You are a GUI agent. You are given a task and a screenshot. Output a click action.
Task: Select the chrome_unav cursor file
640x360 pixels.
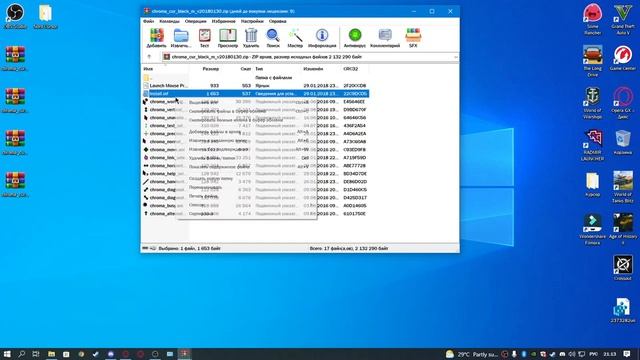point(162,118)
